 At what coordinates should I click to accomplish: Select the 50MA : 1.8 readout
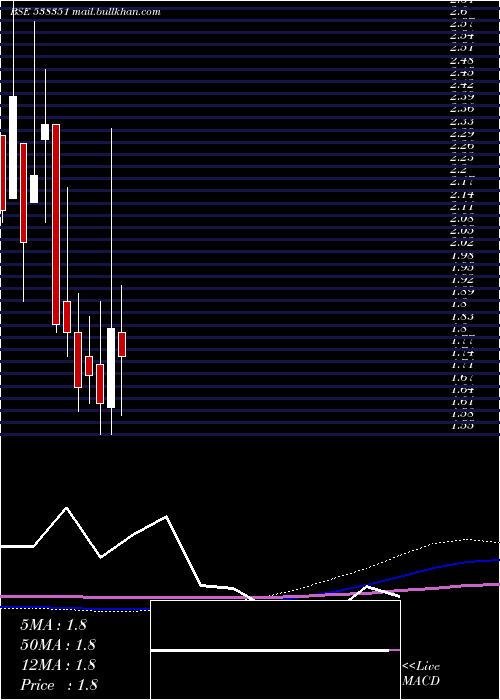pyautogui.click(x=58, y=645)
